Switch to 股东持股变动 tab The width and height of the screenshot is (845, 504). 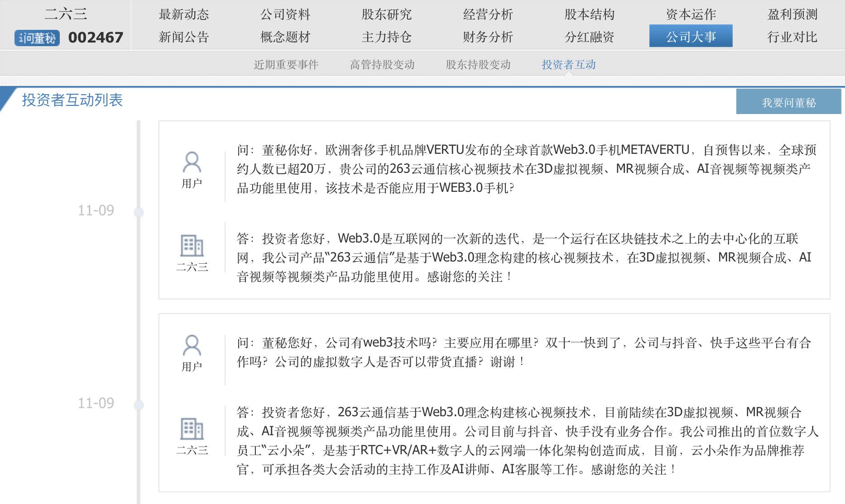point(478,65)
